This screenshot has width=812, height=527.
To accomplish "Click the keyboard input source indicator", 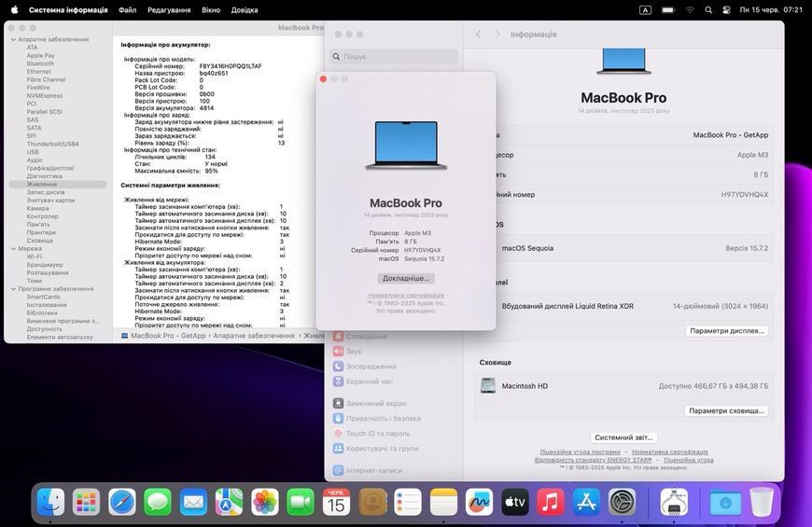I will 645,10.
